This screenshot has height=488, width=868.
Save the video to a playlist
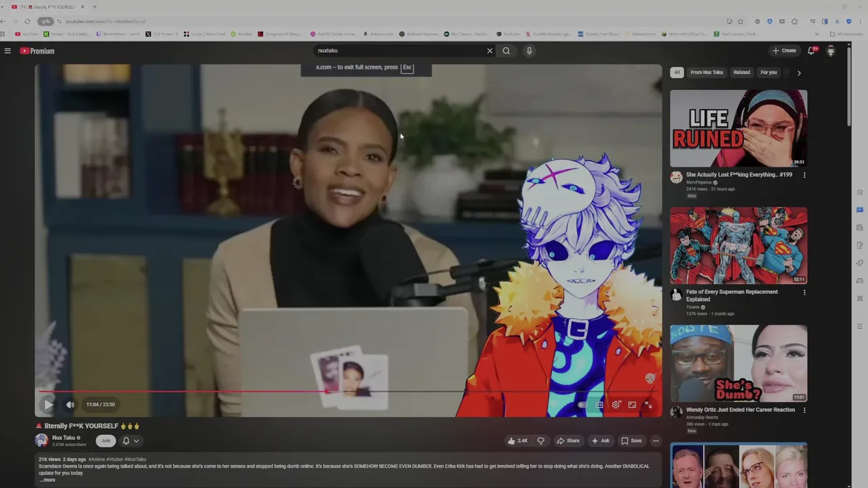(631, 441)
